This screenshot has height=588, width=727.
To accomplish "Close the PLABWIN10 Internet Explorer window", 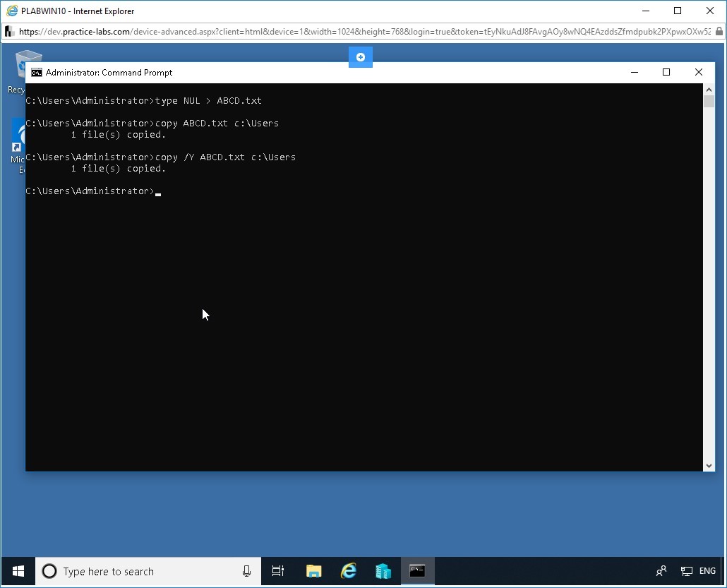I will (x=710, y=11).
